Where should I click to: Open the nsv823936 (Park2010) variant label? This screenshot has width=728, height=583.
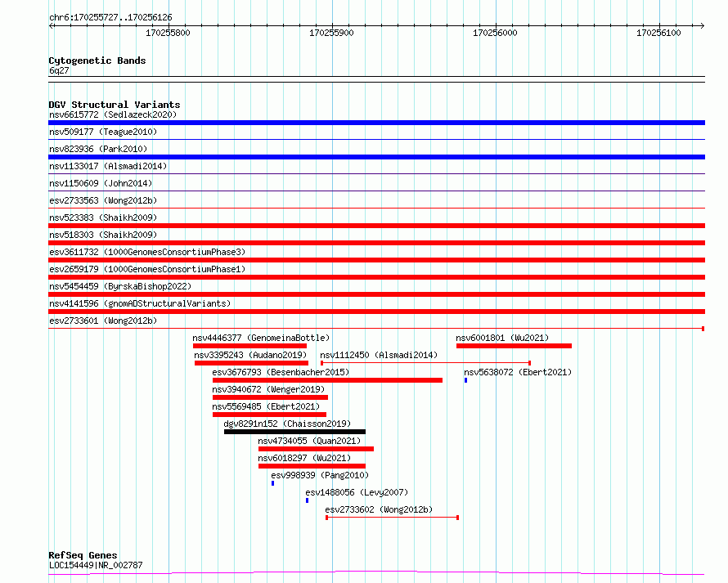98,149
